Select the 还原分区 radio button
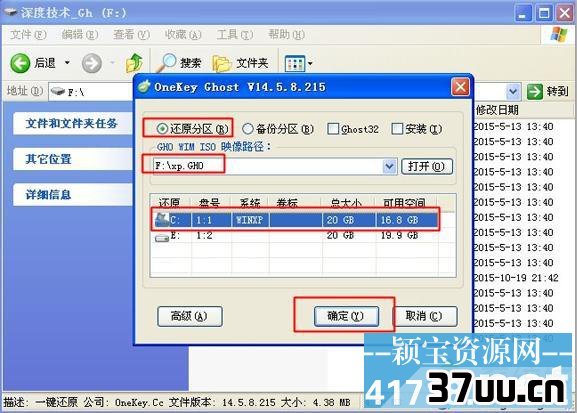Image resolution: width=577 pixels, height=413 pixels. pos(162,129)
